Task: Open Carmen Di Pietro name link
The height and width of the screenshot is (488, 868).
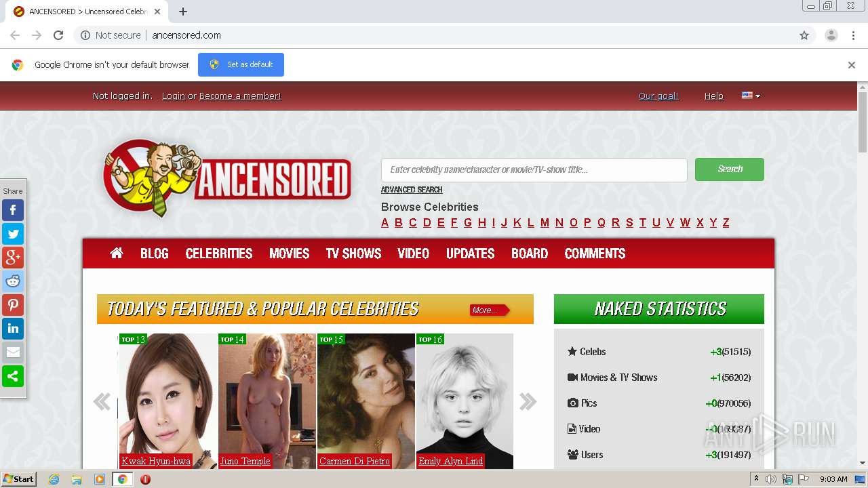Action: click(x=355, y=461)
